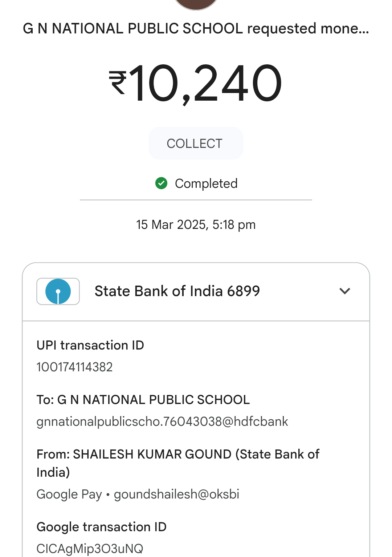Tap the profile avatar at the top
392x557 pixels.
tap(196, 4)
